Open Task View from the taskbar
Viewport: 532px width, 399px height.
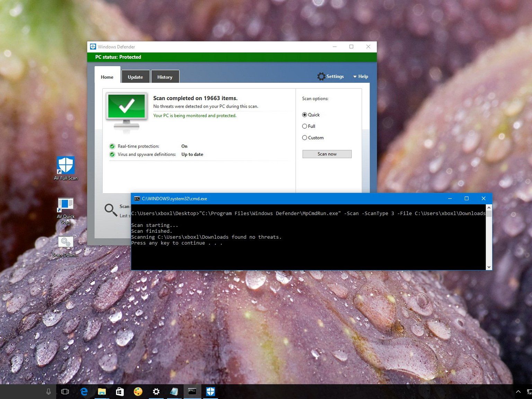click(65, 392)
